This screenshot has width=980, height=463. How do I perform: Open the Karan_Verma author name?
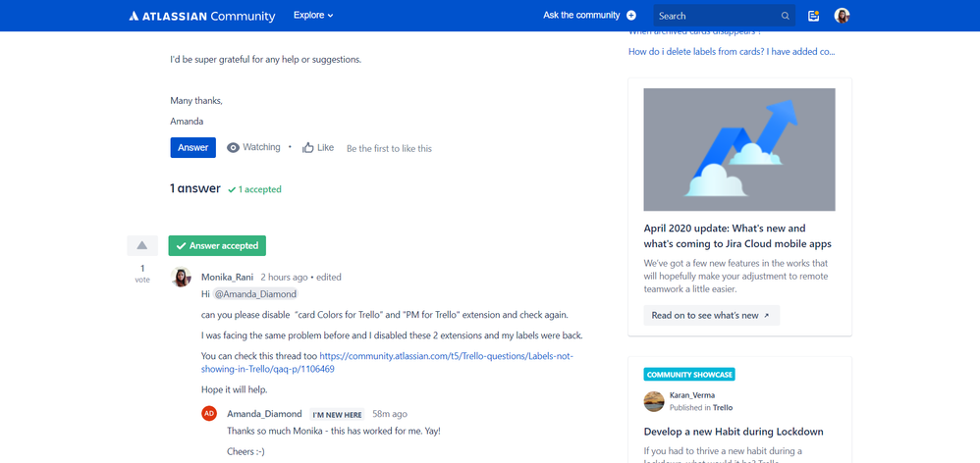[692, 395]
